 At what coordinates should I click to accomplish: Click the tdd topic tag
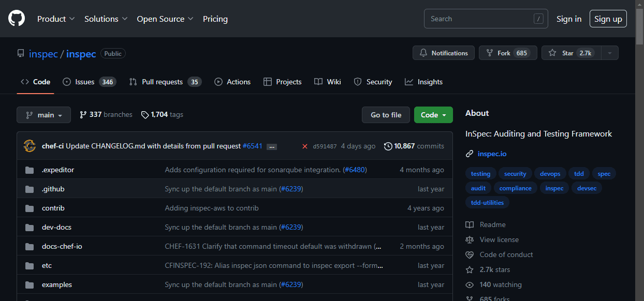pos(579,174)
